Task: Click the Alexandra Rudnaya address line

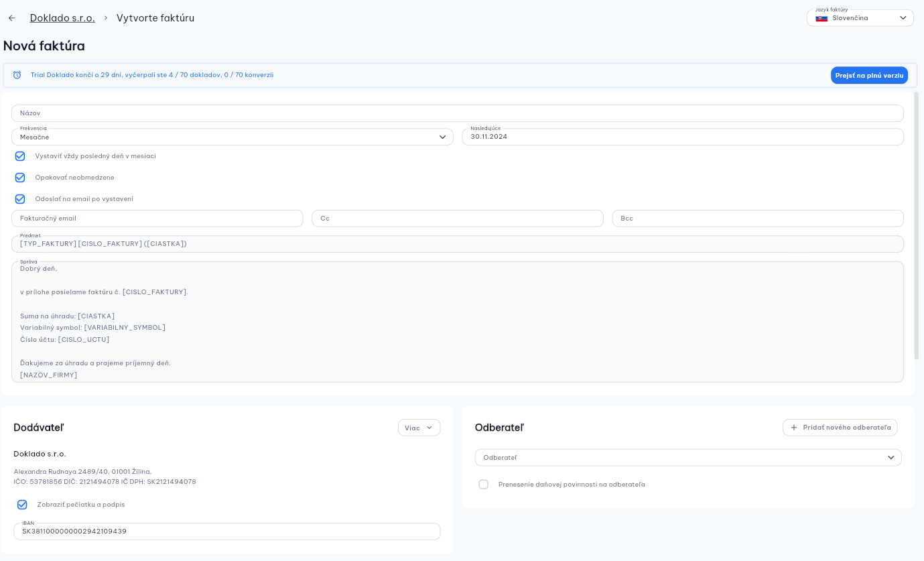Action: 83,472
